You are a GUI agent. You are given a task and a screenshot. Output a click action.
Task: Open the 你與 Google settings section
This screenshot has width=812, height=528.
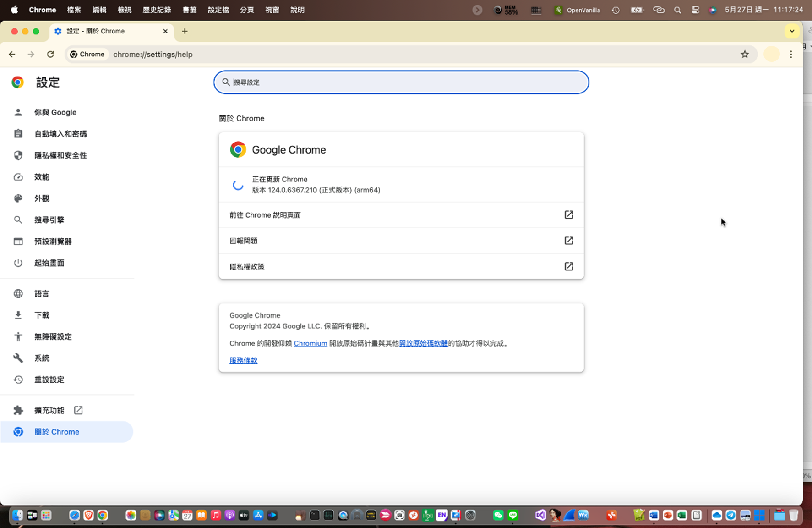55,112
